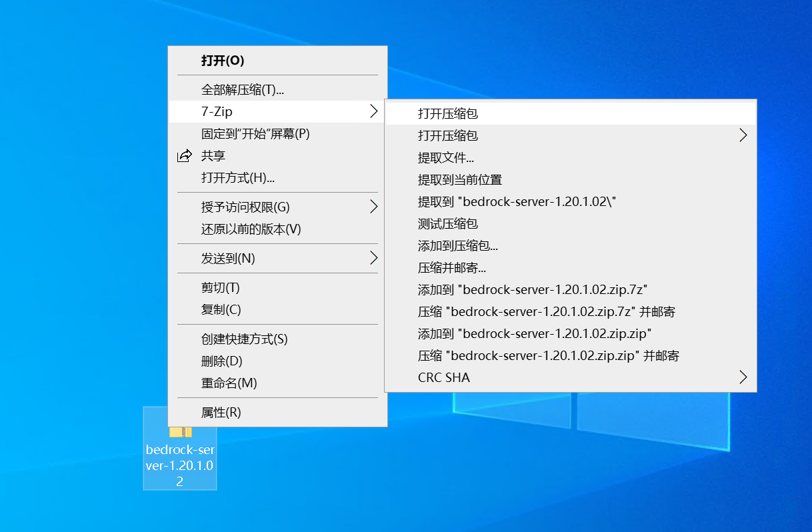
Task: Select 删除(D) to delete the file
Action: tap(221, 361)
